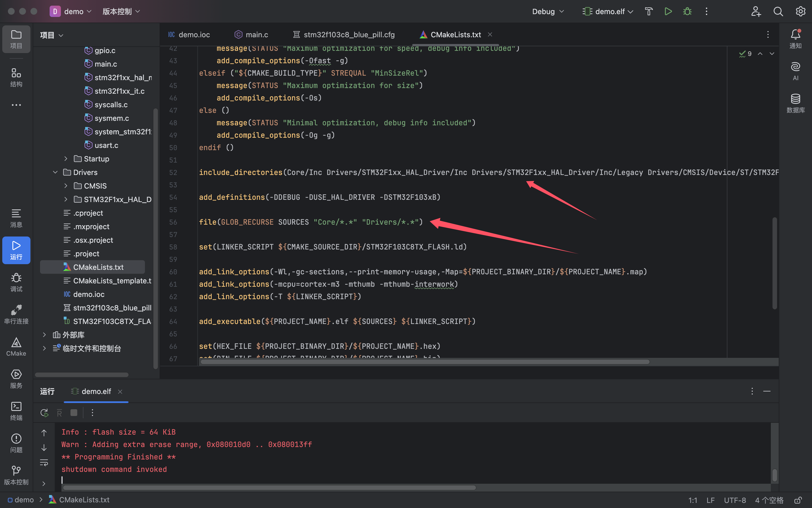Close the CMakeLists.txt tab
Viewport: 812px width, 508px height.
point(490,35)
